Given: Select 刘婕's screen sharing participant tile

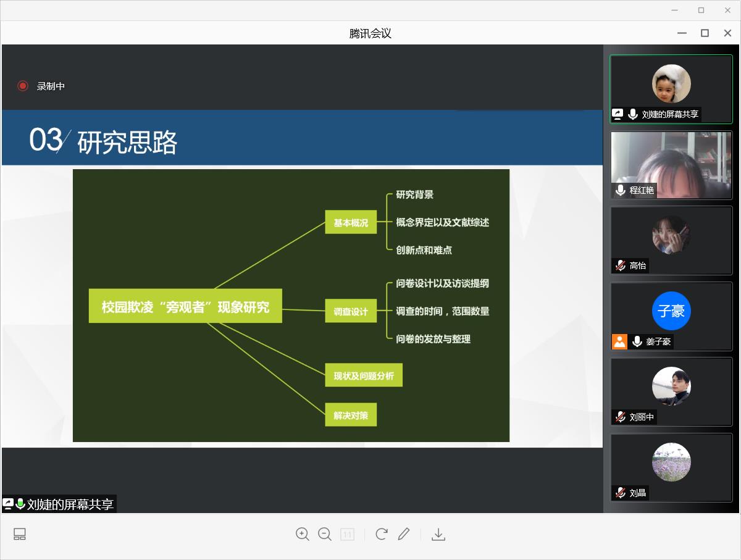Looking at the screenshot, I should (x=671, y=90).
